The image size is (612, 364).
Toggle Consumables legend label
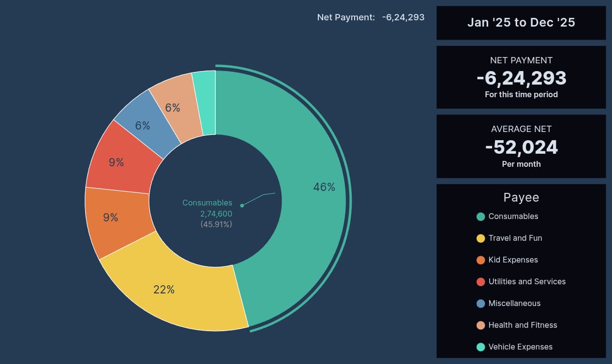513,217
